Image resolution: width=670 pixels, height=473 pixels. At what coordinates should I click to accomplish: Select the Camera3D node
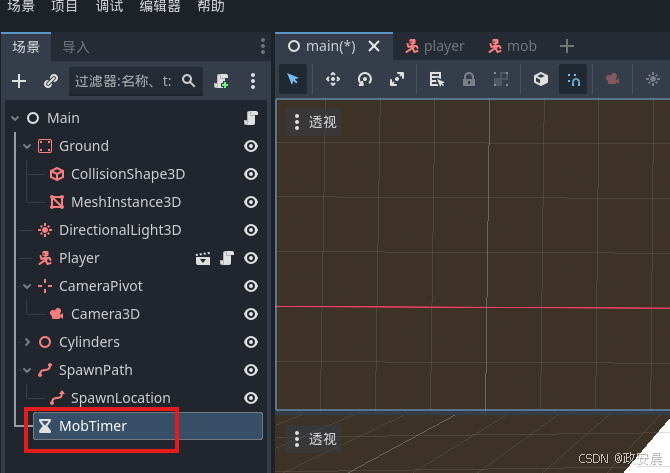tap(105, 314)
